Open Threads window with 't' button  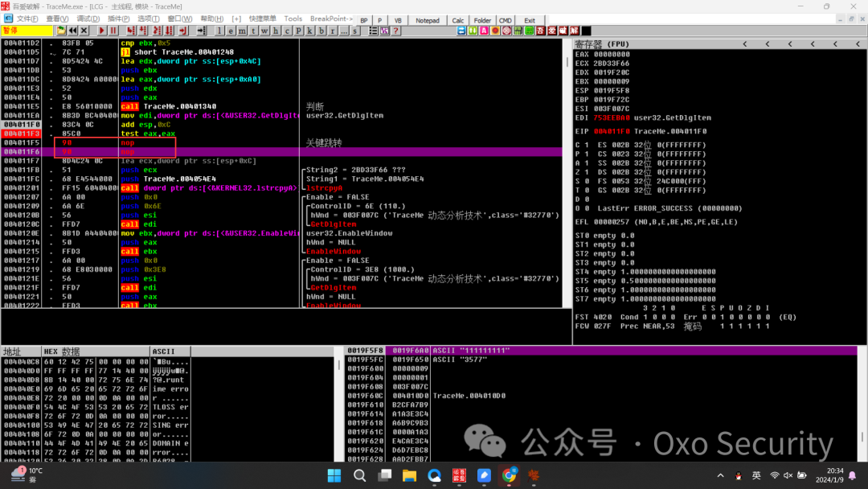tap(253, 31)
